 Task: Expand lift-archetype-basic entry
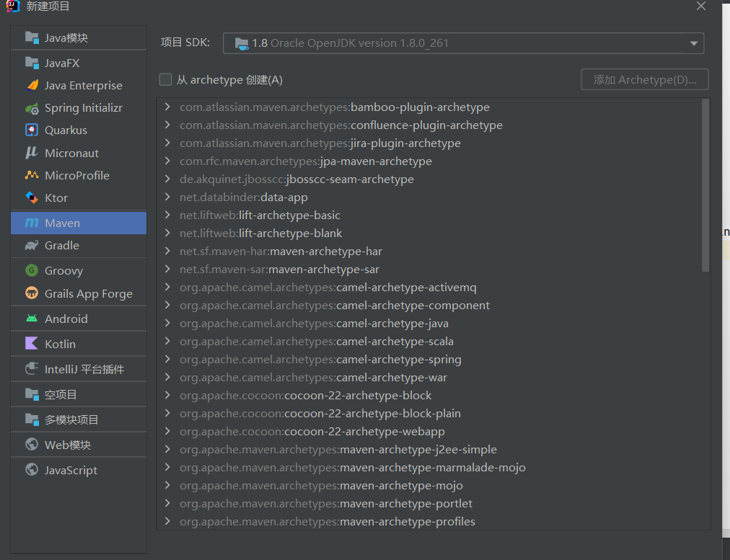167,215
